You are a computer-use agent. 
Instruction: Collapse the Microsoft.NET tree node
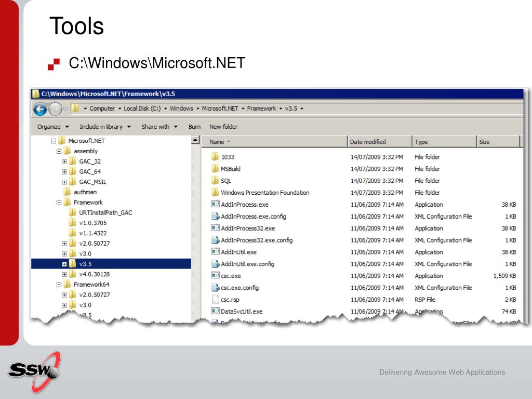(54, 141)
